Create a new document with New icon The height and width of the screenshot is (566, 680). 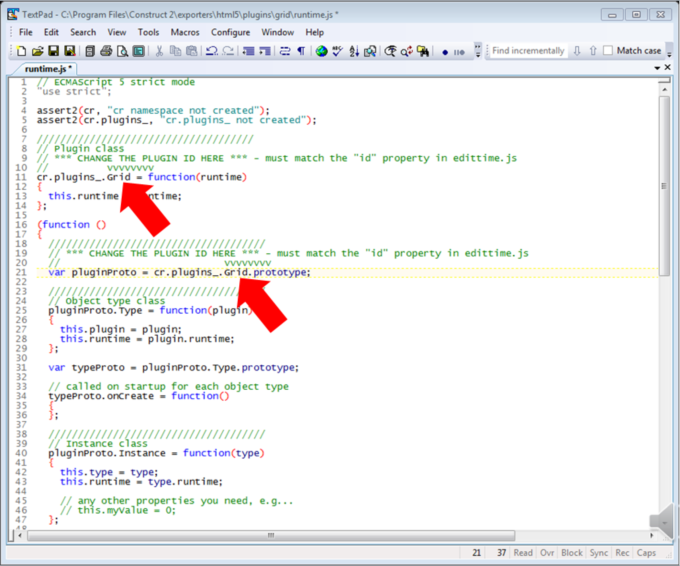click(21, 51)
